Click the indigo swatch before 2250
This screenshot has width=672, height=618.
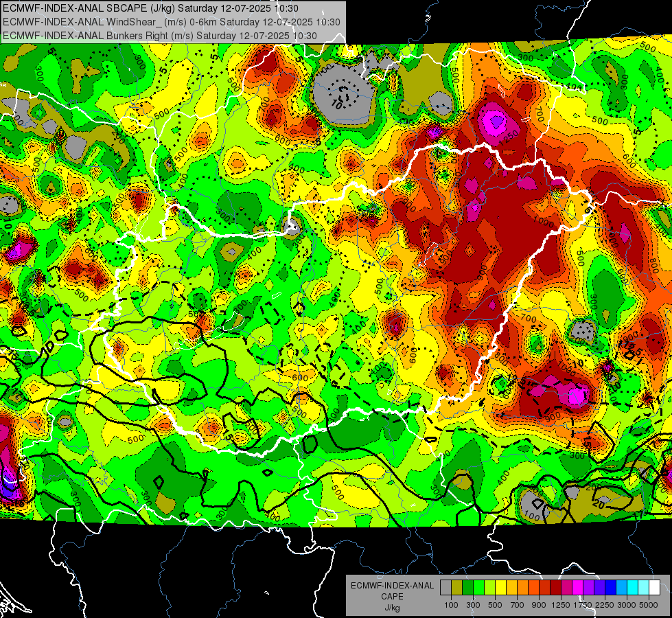tap(599, 587)
